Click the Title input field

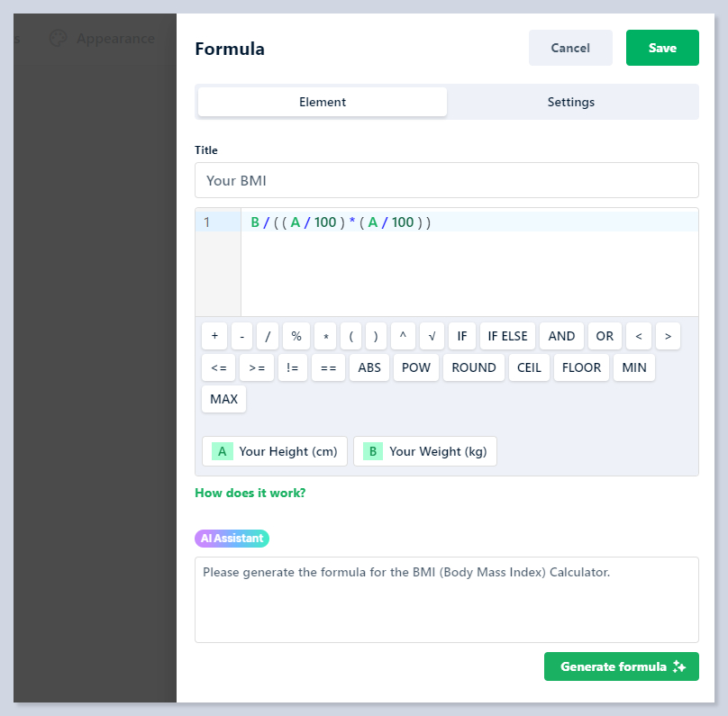tap(447, 180)
